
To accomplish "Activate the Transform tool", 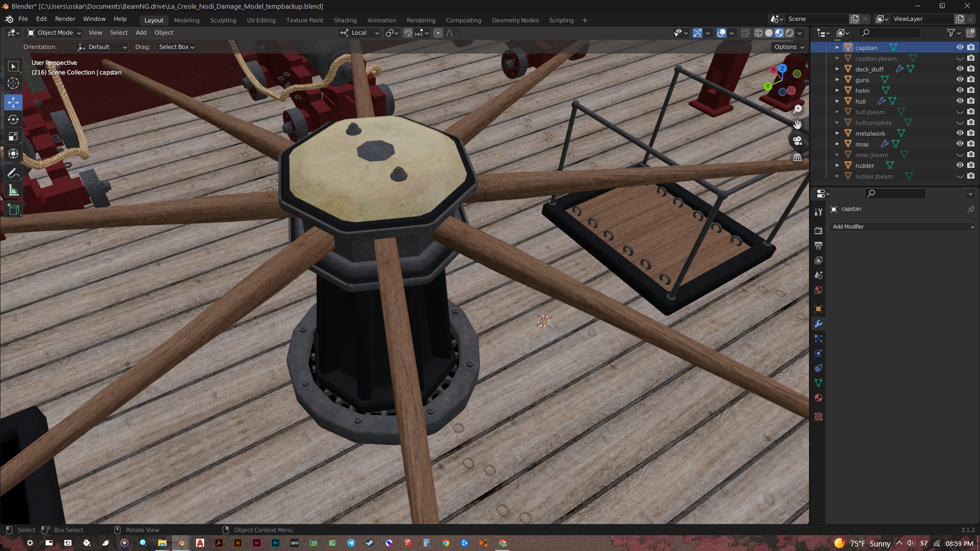I will coord(13,154).
